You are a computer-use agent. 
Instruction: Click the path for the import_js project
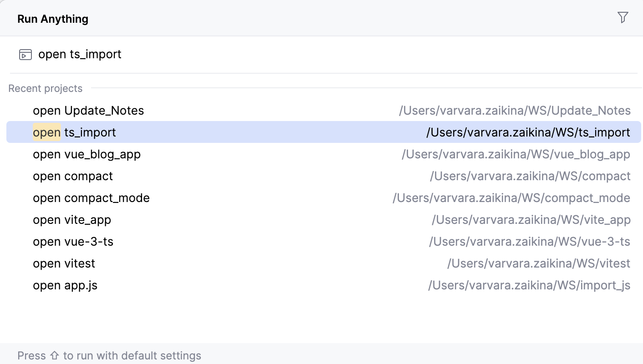click(529, 285)
